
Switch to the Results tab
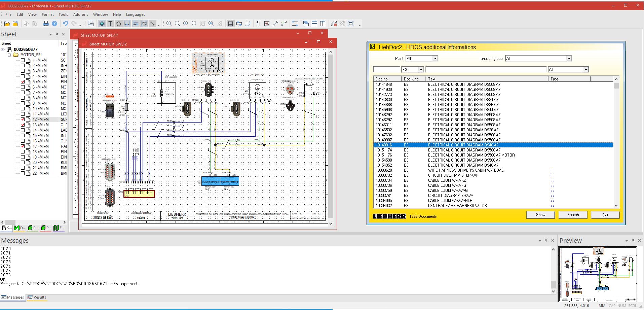pyautogui.click(x=37, y=297)
